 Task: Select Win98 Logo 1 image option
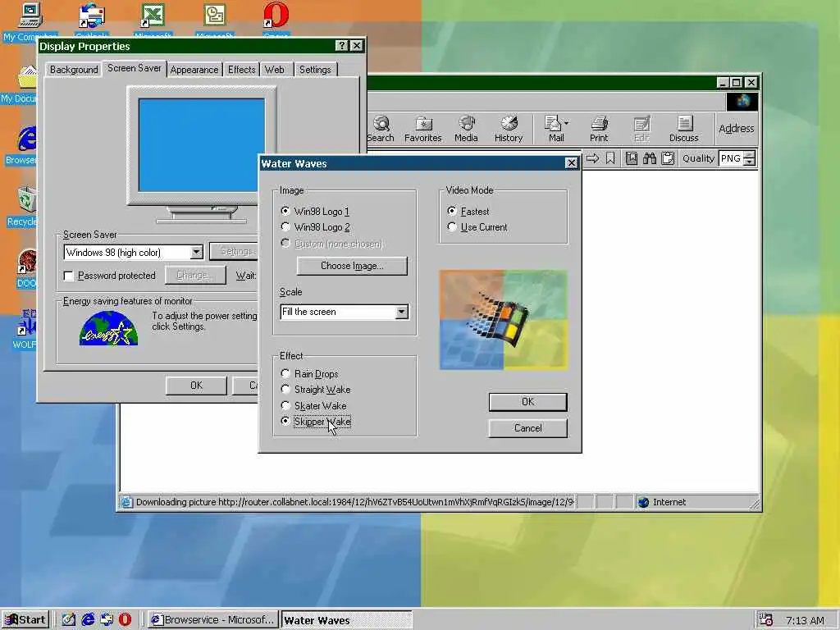coord(315,211)
